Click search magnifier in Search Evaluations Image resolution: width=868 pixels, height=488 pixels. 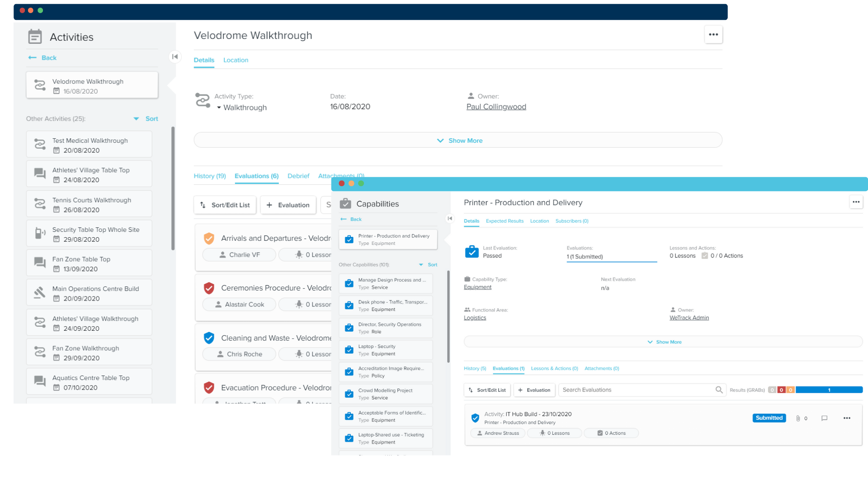pyautogui.click(x=719, y=390)
